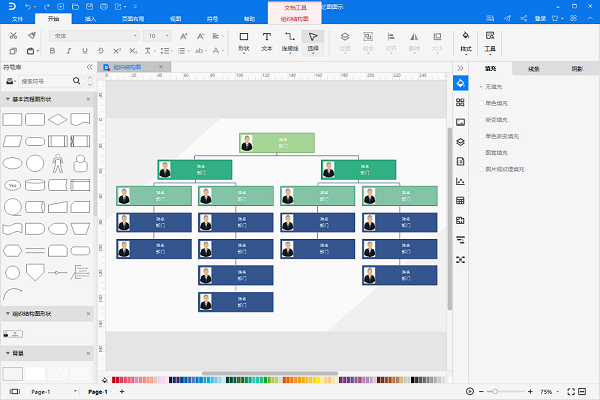The width and height of the screenshot is (600, 400).
Task: Switch to the 插入 ribbon tab
Action: coord(91,18)
